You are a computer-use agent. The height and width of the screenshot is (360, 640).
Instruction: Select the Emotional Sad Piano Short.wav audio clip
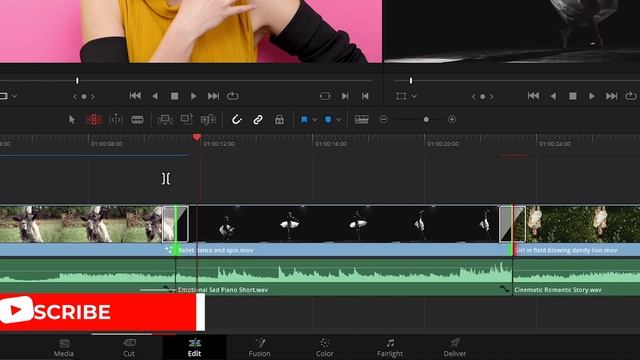tap(344, 276)
